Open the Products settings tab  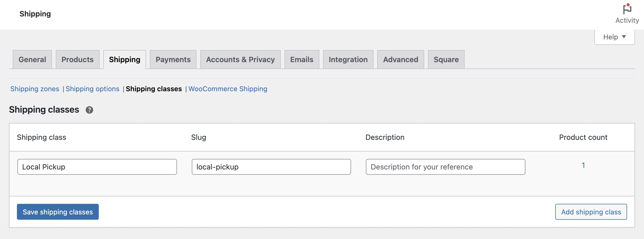(x=77, y=59)
